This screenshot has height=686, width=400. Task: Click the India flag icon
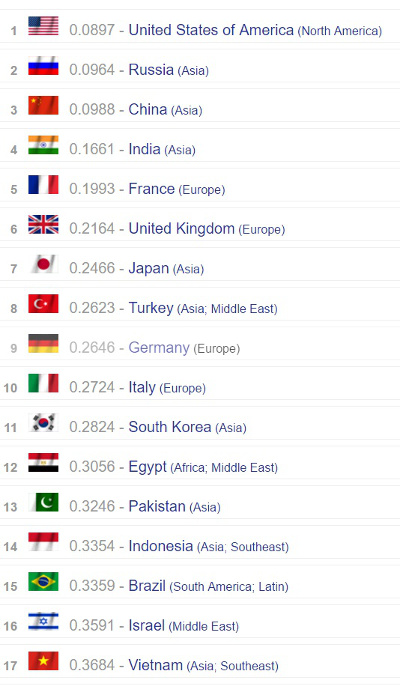click(43, 145)
